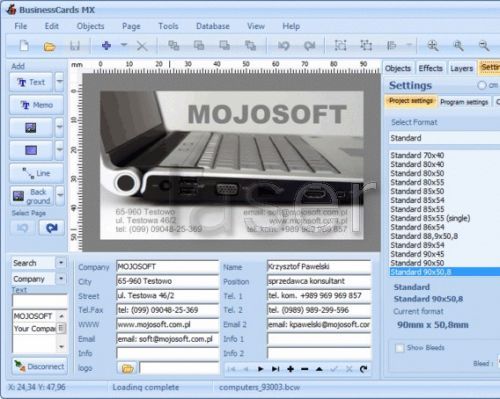This screenshot has width=500, height=399.
Task: Click the third object ordering icon
Action: (224, 45)
